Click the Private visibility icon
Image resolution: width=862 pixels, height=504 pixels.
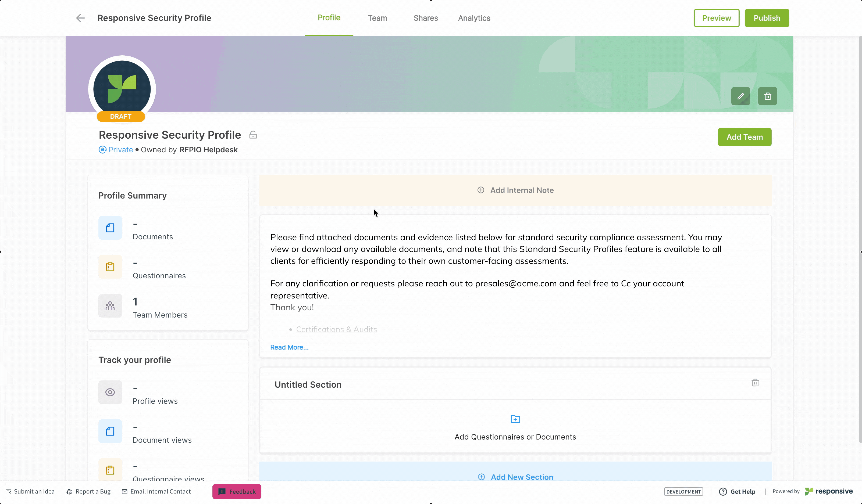click(102, 150)
